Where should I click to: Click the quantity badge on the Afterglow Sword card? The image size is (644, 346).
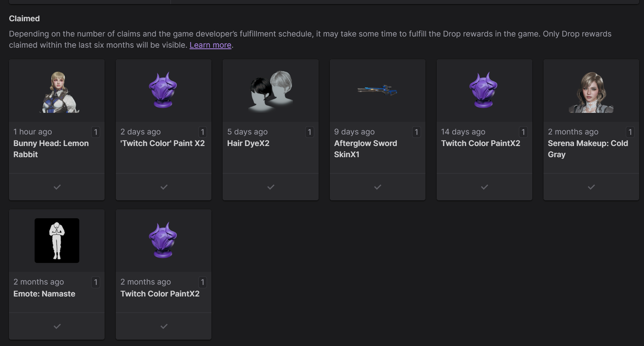[416, 132]
